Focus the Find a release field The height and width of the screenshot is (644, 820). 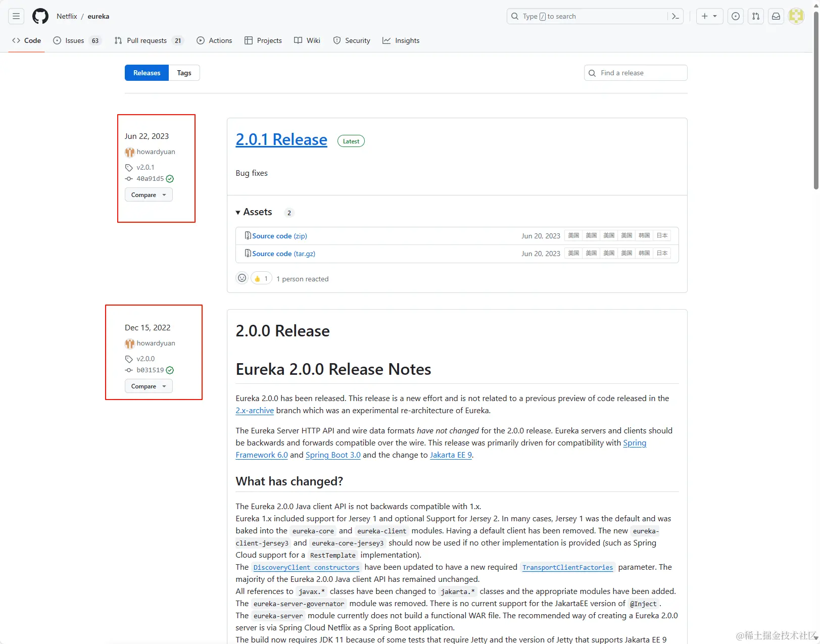point(636,73)
